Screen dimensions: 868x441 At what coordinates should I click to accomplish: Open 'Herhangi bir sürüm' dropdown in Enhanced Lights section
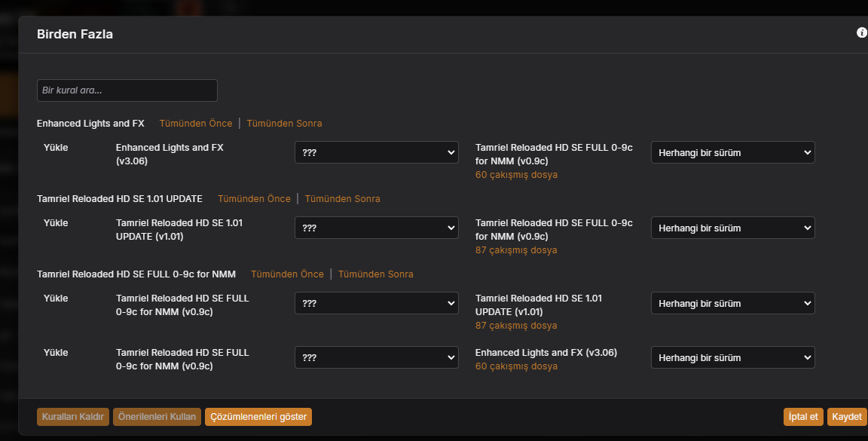pos(733,152)
